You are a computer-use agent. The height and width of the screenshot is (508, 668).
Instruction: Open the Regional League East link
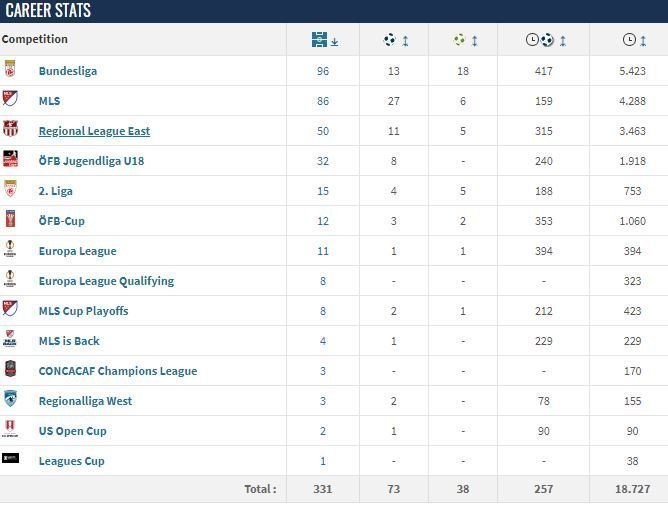pos(94,131)
